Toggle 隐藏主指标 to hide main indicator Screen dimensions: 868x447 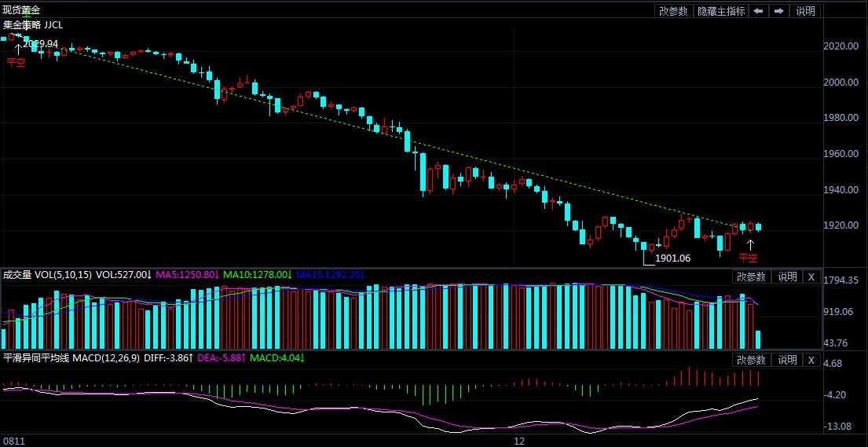721,11
